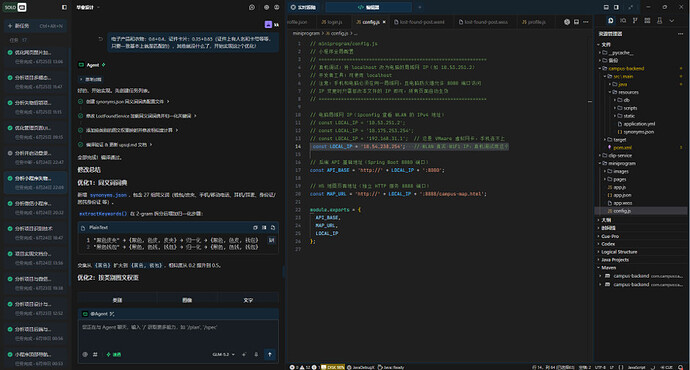Click the compass icon in editor toolbar
690x370 pixels.
[567, 22]
